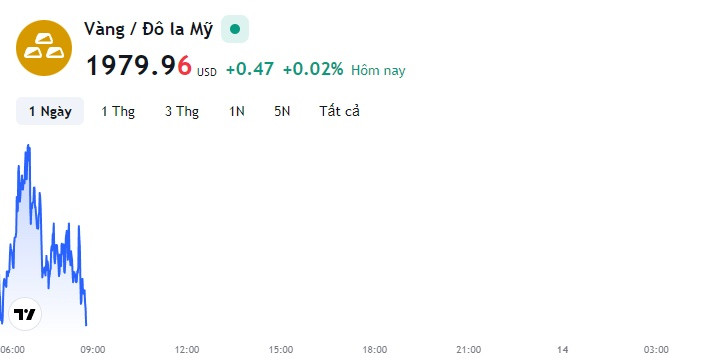This screenshot has height=363, width=725.
Task: Click the 09:00 time axis label
Action: pos(92,350)
